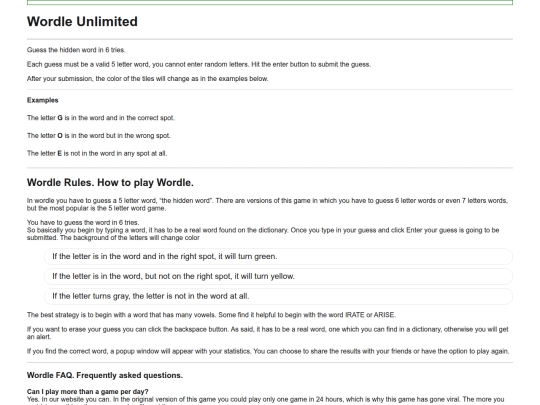The height and width of the screenshot is (405, 540).
Task: Select the 'will turn green' rule item
Action: pos(278,257)
